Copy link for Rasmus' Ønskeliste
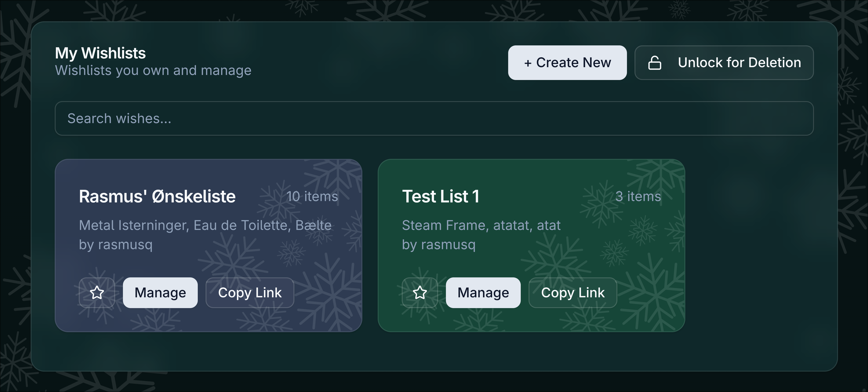Image resolution: width=868 pixels, height=392 pixels. tap(250, 293)
